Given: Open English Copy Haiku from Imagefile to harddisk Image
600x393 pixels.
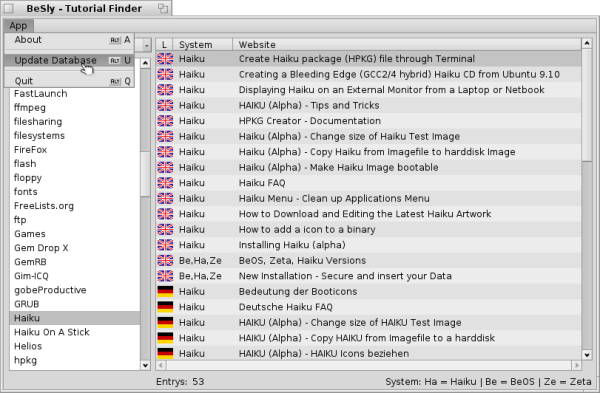Looking at the screenshot, I should [368, 152].
